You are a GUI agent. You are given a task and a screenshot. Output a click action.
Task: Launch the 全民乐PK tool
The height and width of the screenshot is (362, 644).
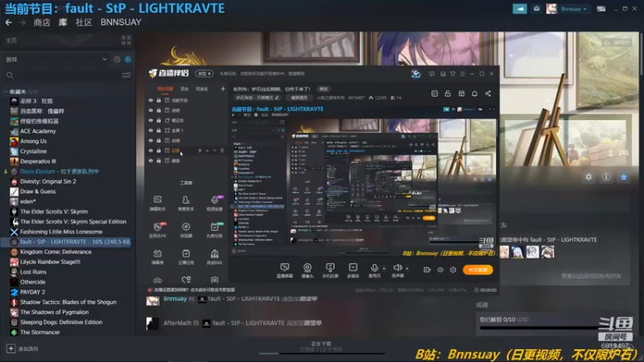(x=157, y=230)
